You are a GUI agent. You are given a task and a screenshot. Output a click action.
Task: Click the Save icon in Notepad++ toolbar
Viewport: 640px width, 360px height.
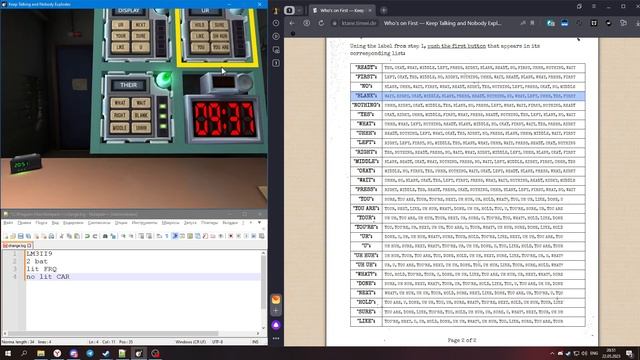(20, 236)
